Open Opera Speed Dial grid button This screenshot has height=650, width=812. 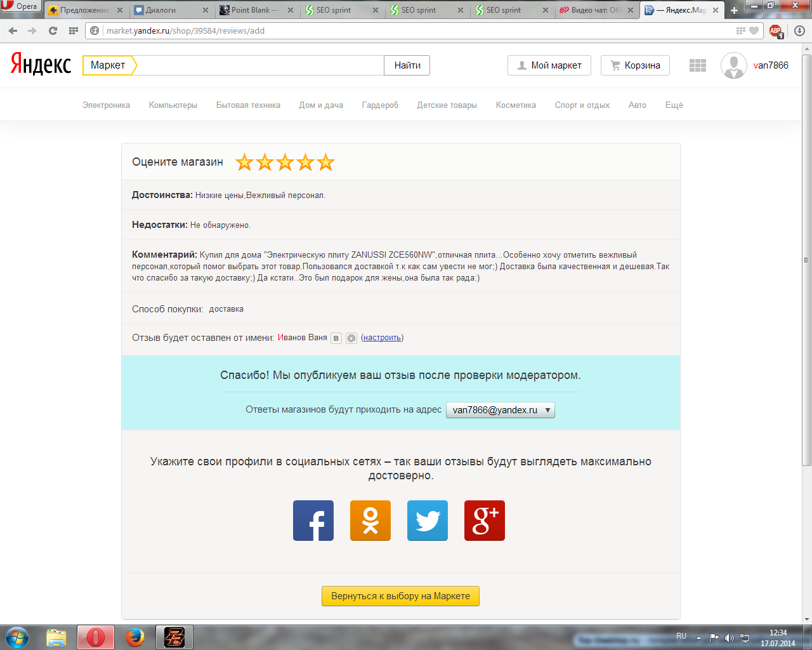point(73,30)
